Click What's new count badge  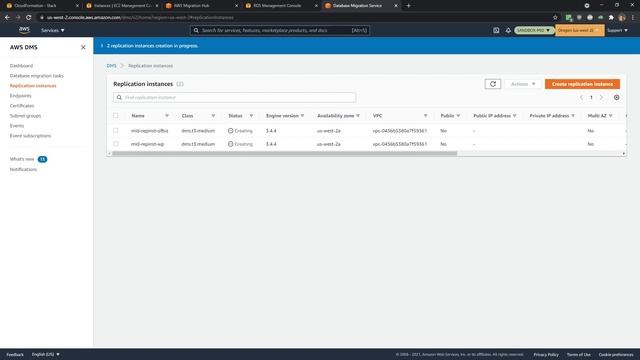[x=42, y=159]
